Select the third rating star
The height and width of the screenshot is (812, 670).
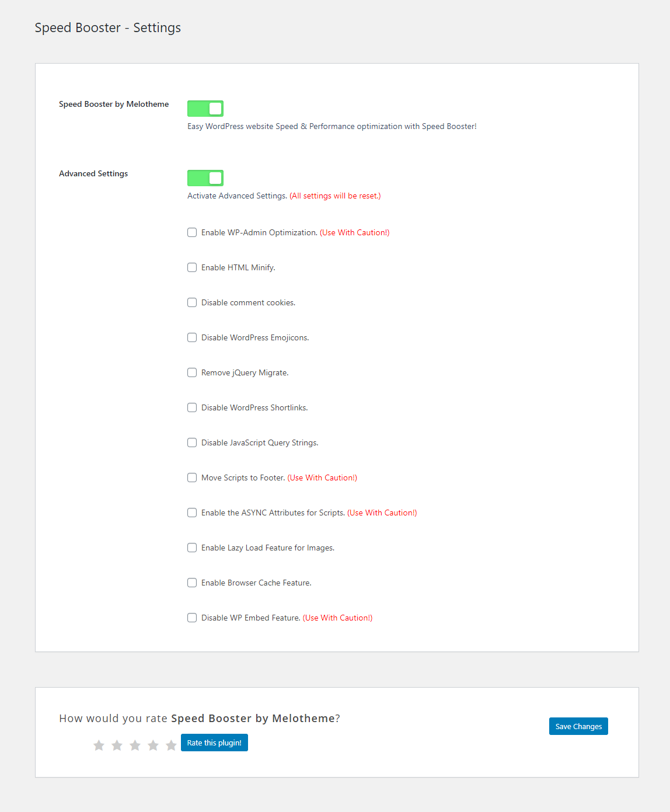pos(135,745)
